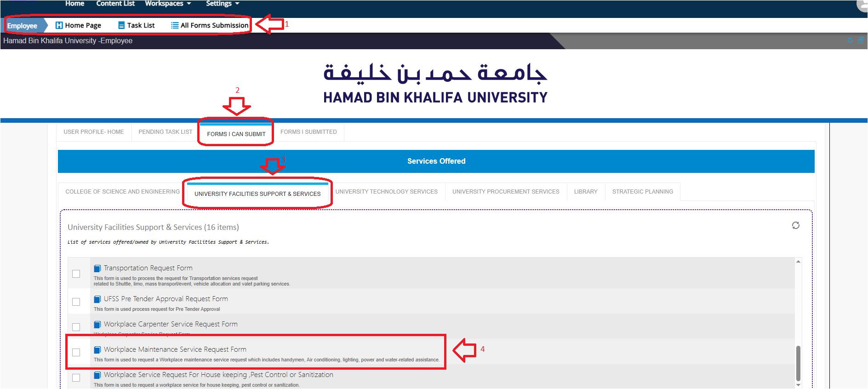Click the scrollbar thumb in services list
Viewport: 868px width, 389px height.
[x=798, y=363]
